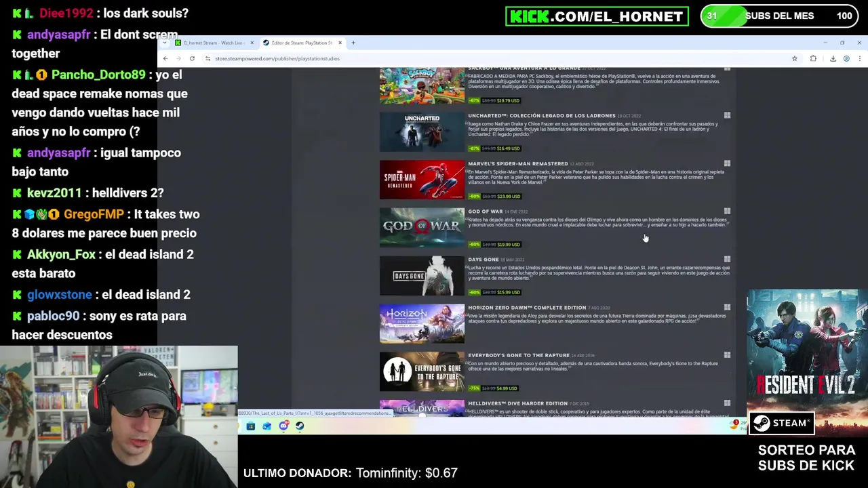Click chat user glowxstone name
Screen dimensions: 868x488
(x=60, y=295)
